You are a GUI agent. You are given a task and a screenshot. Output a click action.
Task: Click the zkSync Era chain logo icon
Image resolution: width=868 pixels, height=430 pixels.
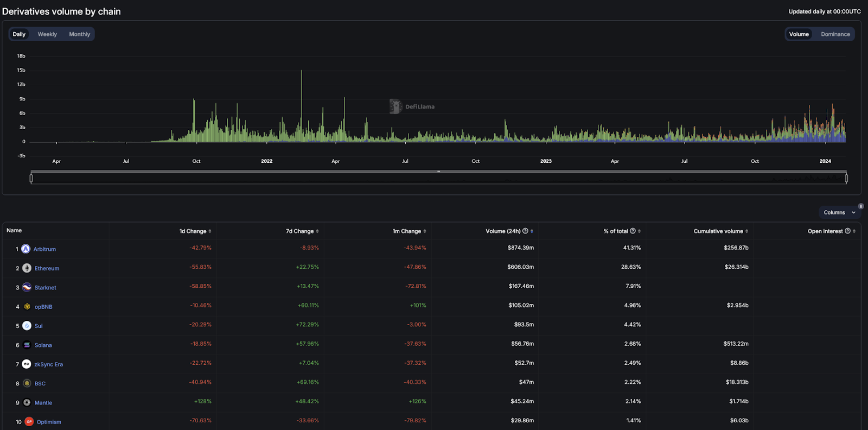click(x=27, y=364)
